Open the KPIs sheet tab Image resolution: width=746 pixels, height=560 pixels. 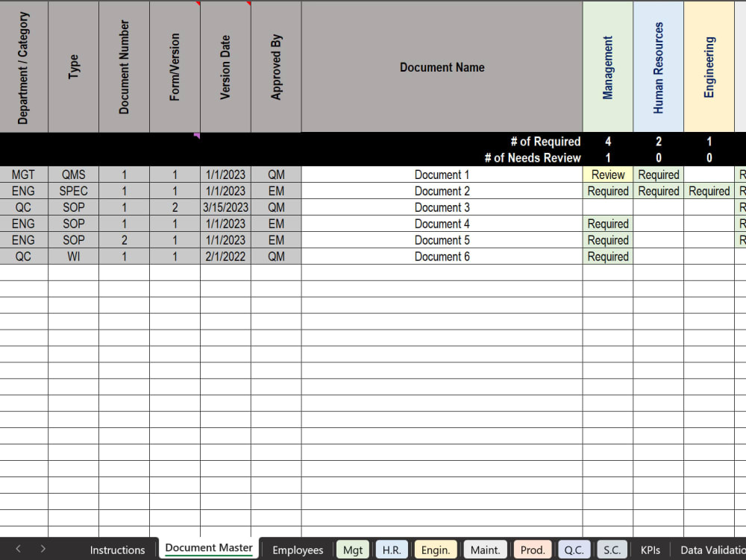point(650,550)
